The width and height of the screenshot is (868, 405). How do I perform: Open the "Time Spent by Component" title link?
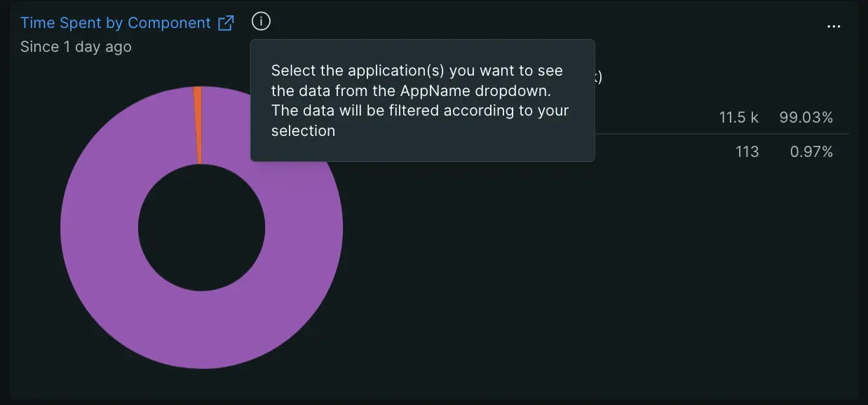point(116,23)
